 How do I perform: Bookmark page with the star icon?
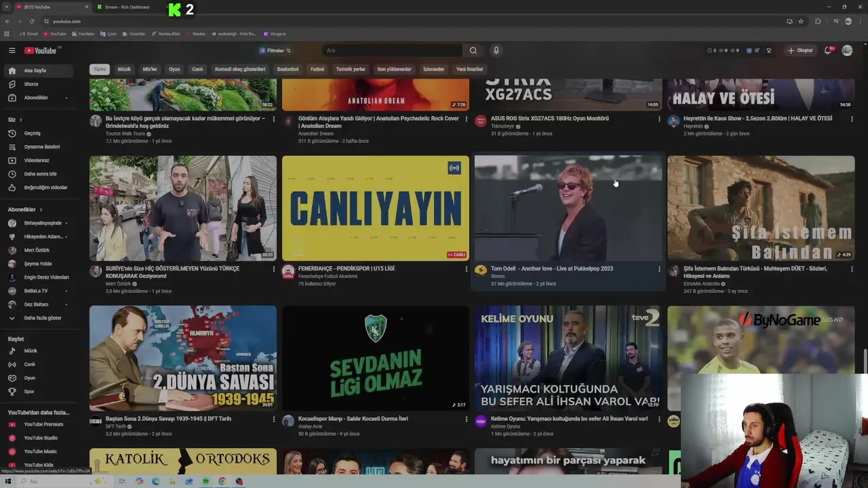(801, 21)
